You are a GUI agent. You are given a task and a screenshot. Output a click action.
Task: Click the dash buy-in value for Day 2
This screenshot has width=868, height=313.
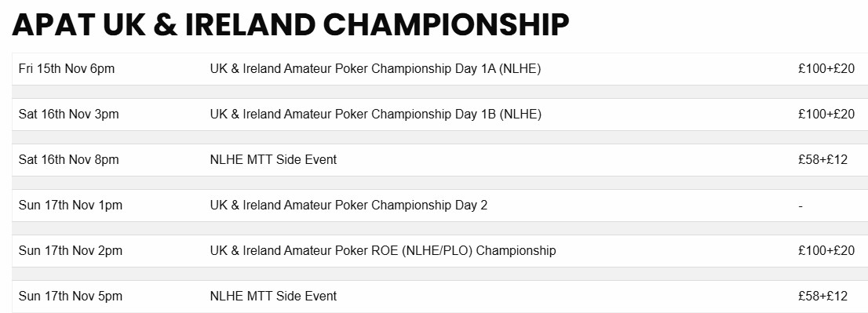[801, 206]
